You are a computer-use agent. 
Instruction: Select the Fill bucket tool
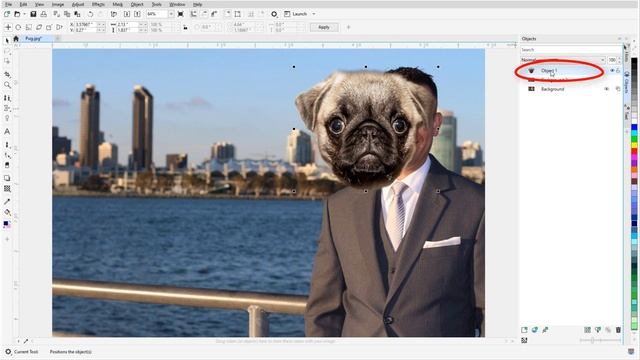click(7, 212)
